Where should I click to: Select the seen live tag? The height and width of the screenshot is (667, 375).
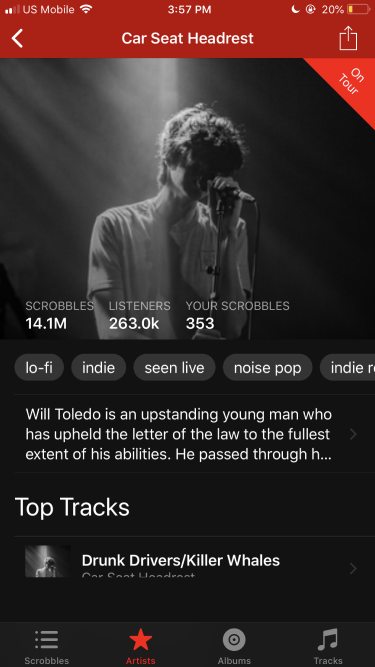(174, 368)
